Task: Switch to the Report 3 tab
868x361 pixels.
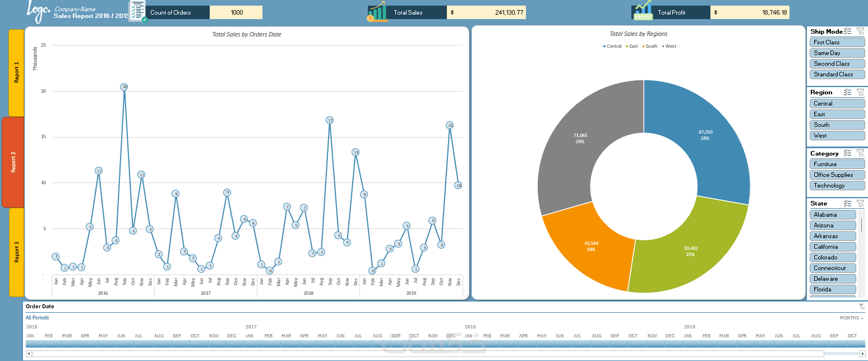Action: 17,252
